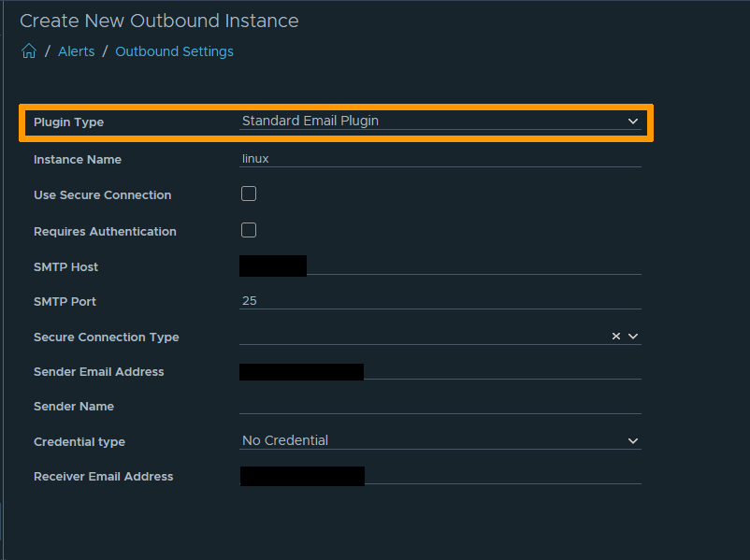The width and height of the screenshot is (750, 560).
Task: Open the Credential type dropdown
Action: click(x=440, y=440)
